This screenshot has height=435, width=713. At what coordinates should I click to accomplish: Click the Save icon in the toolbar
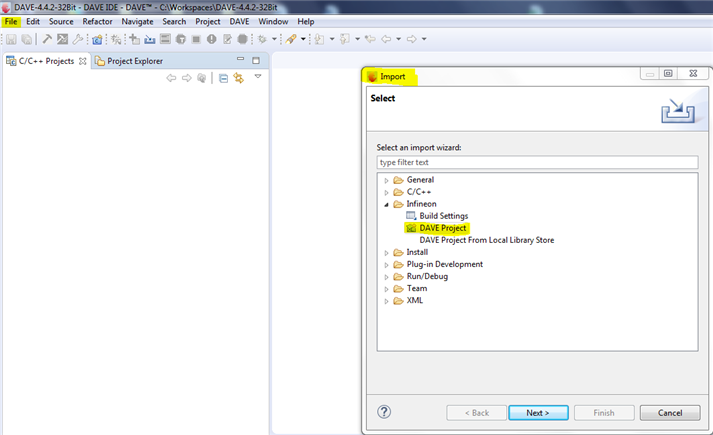pyautogui.click(x=11, y=39)
